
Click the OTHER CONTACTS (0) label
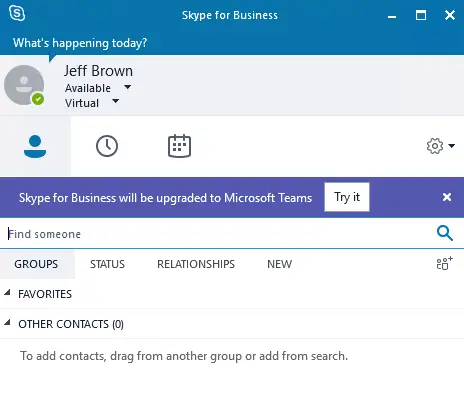(x=71, y=324)
